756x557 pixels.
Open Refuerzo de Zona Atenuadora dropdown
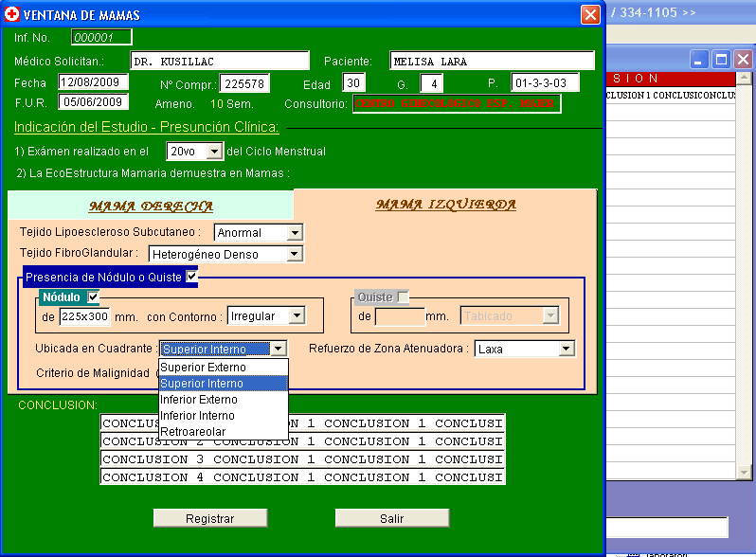(567, 350)
